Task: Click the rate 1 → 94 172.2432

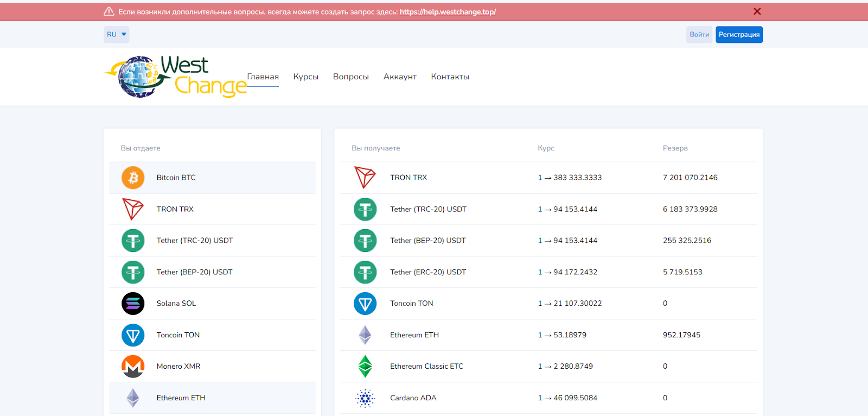Action: [x=567, y=272]
